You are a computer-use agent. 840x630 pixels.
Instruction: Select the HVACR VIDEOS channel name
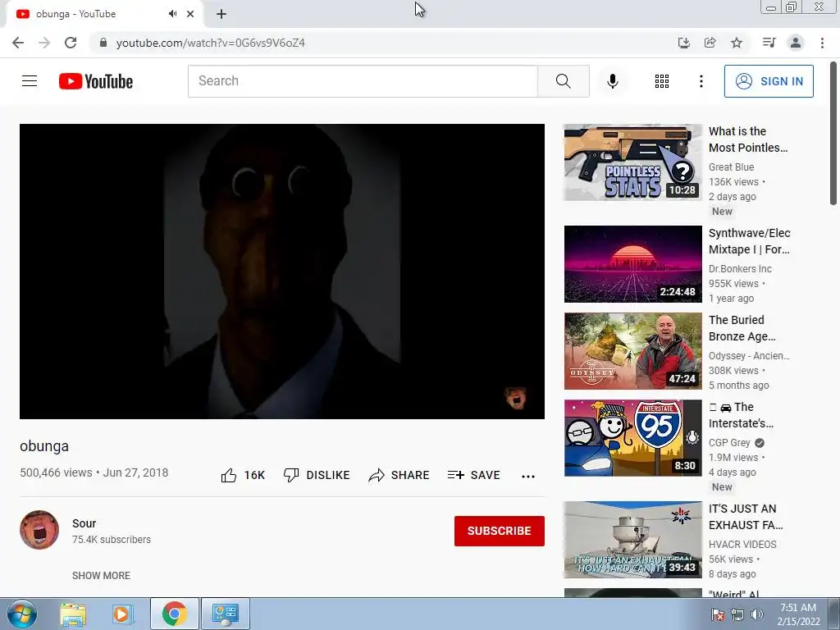742,545
